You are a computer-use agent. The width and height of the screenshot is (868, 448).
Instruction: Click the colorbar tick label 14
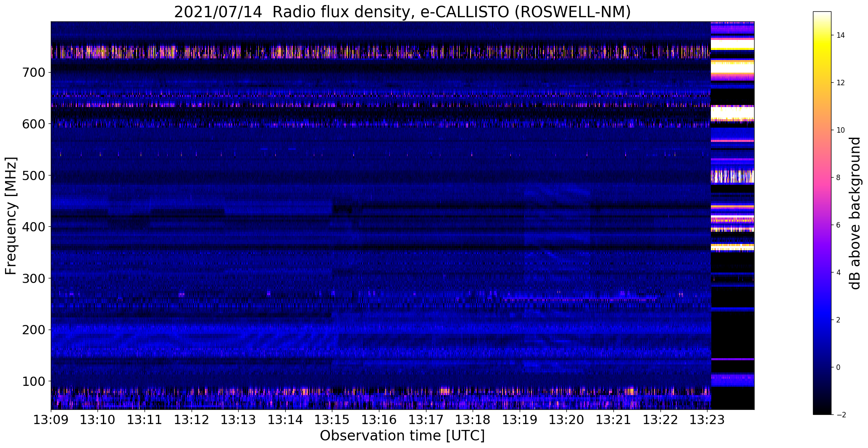[x=841, y=35]
